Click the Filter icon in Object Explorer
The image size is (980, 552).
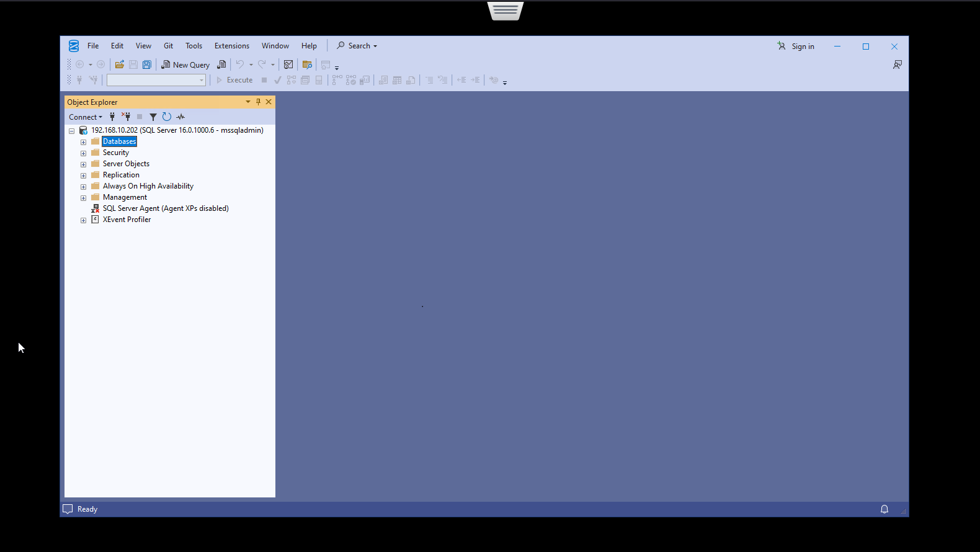(x=153, y=117)
